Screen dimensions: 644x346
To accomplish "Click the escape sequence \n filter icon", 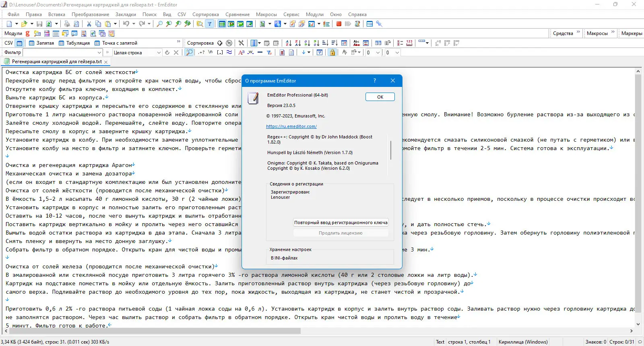I will tap(210, 53).
